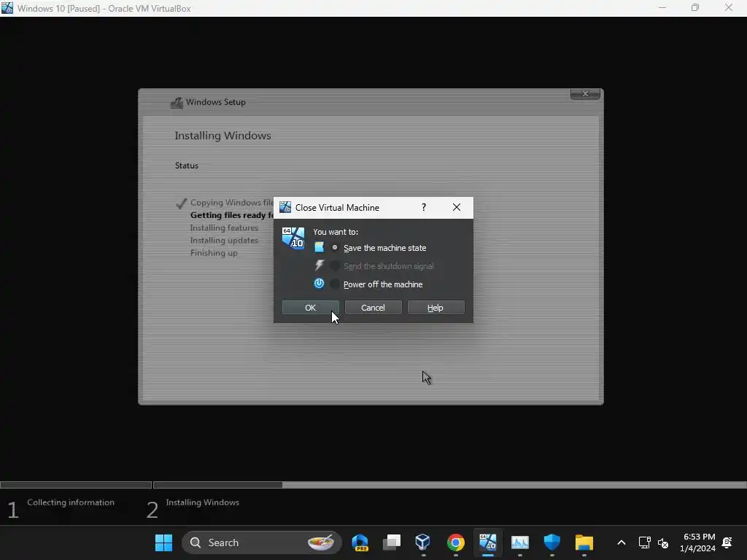Confirm with the OK button

(x=310, y=308)
